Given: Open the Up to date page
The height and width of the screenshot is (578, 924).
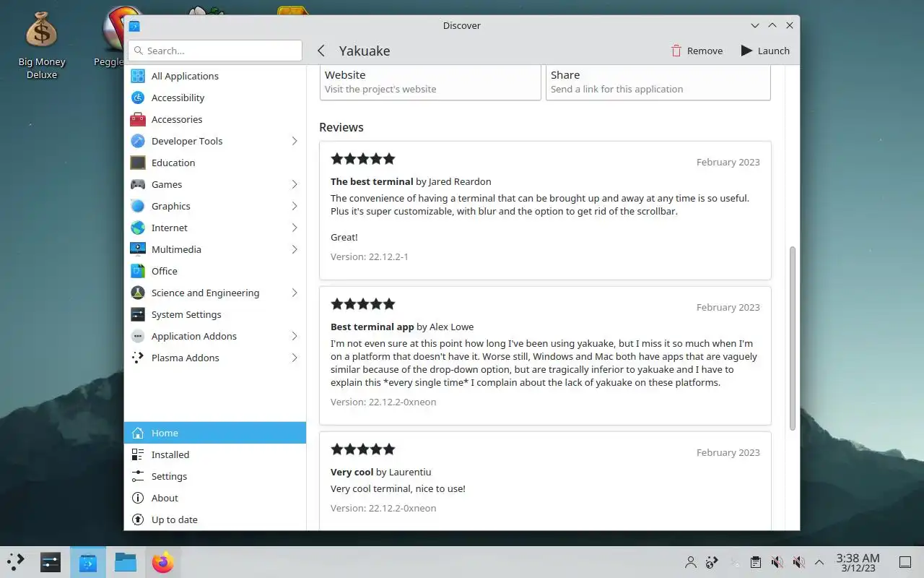Looking at the screenshot, I should pos(215,519).
